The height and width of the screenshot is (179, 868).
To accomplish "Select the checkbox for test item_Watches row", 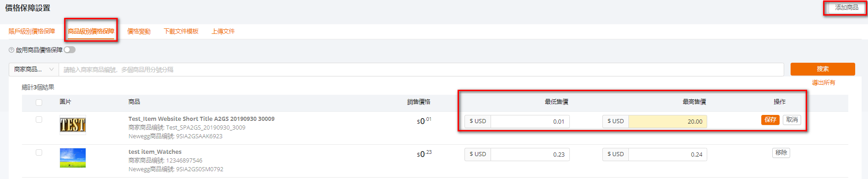I will point(39,152).
